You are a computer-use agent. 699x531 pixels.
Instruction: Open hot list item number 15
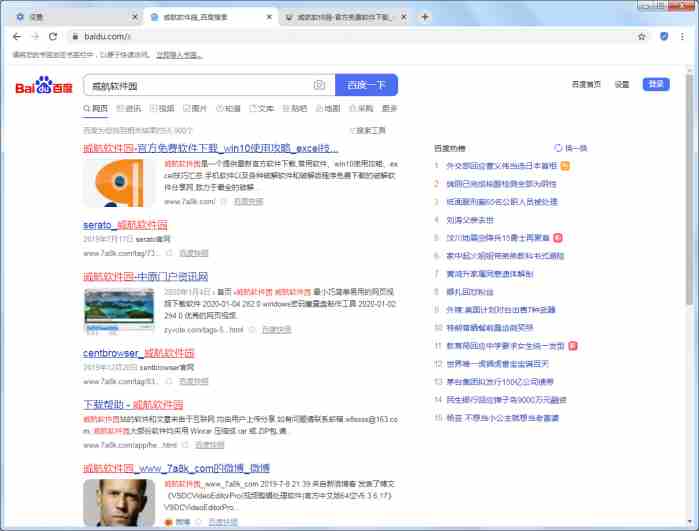[502, 418]
